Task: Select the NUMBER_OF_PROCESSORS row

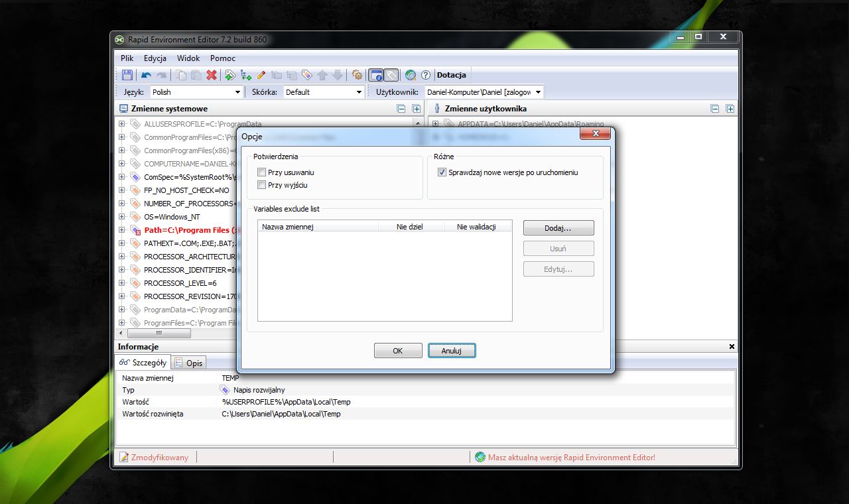Action: (x=190, y=204)
